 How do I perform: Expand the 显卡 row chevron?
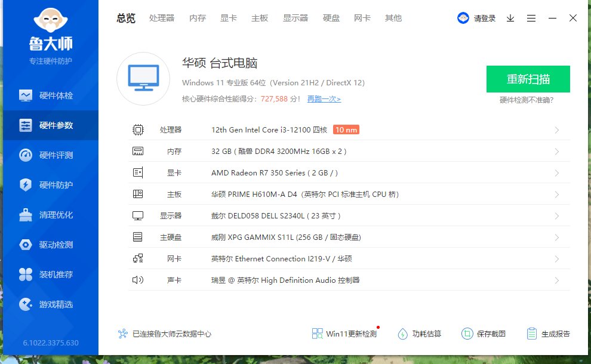click(557, 173)
